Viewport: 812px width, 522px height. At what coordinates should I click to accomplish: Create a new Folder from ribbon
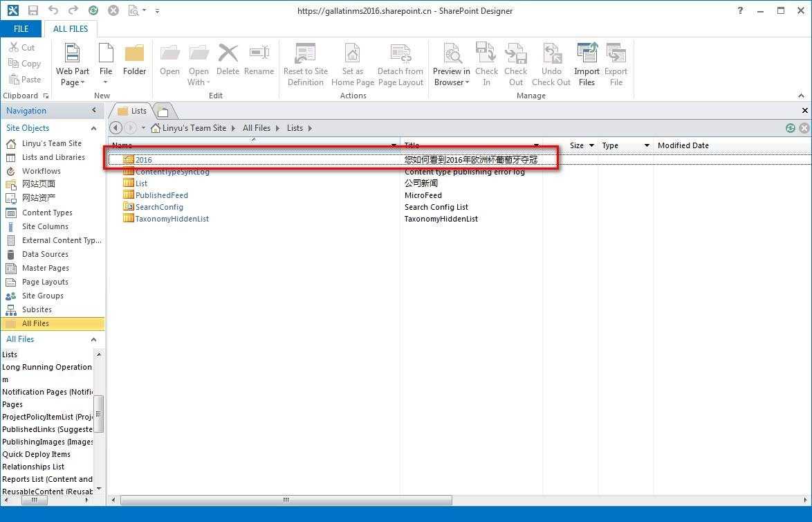click(134, 60)
